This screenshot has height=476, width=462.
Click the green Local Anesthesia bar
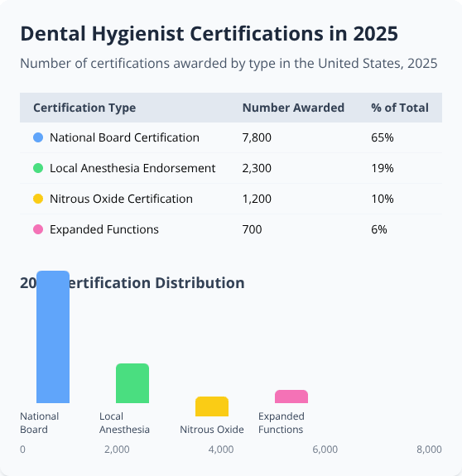tap(132, 383)
